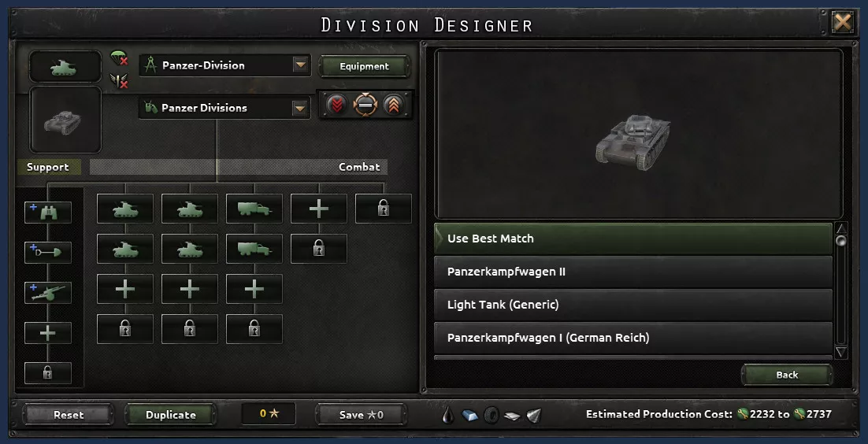Add battalion via plus in fourth combat column
Viewport: 868px width, 444px height.
click(319, 209)
